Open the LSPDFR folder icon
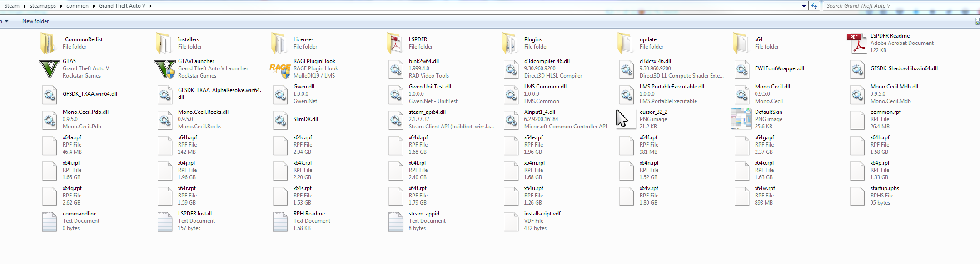The width and height of the screenshot is (980, 264). pyautogui.click(x=394, y=43)
